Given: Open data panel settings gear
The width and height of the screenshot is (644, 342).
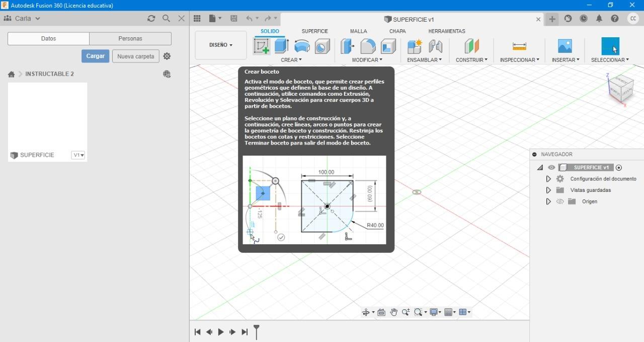Looking at the screenshot, I should point(167,56).
